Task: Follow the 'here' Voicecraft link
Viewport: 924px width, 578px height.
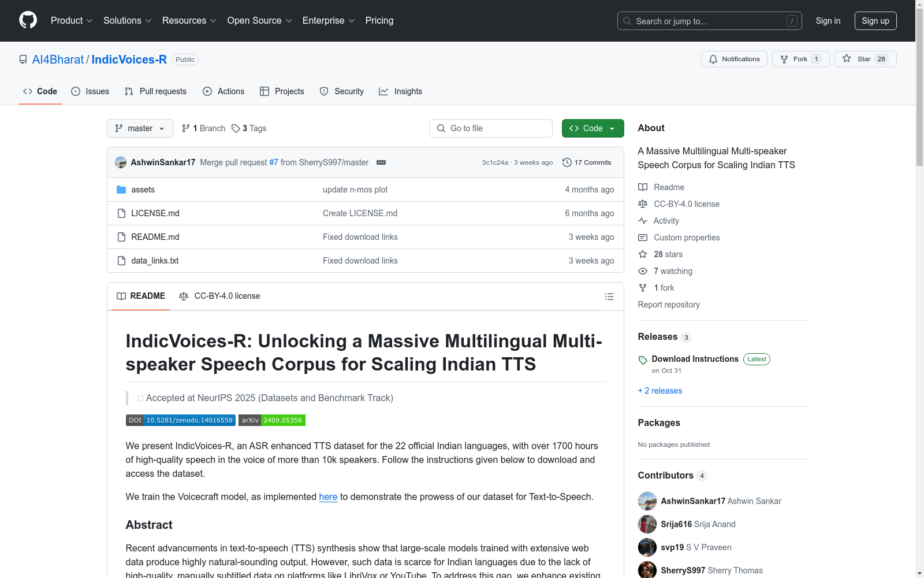Action: [x=328, y=497]
